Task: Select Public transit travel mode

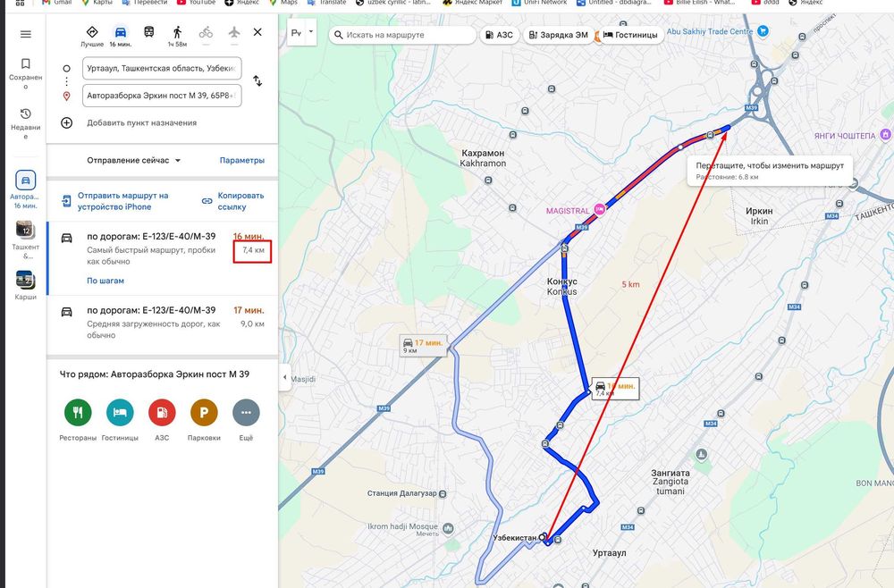Action: pyautogui.click(x=148, y=32)
